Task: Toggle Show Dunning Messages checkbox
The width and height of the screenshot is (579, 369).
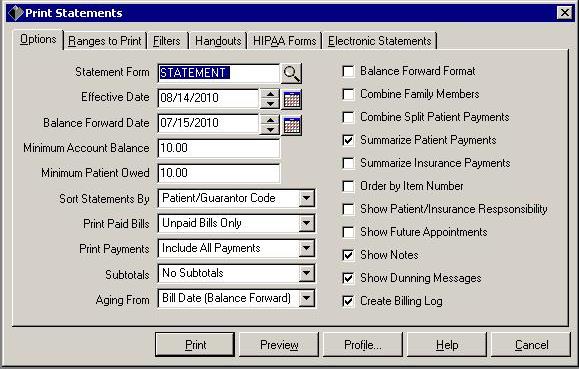Action: coord(348,278)
